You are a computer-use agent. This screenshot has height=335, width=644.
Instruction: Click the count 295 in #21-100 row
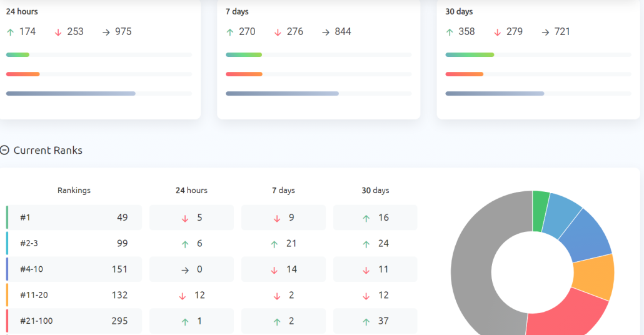pos(119,321)
